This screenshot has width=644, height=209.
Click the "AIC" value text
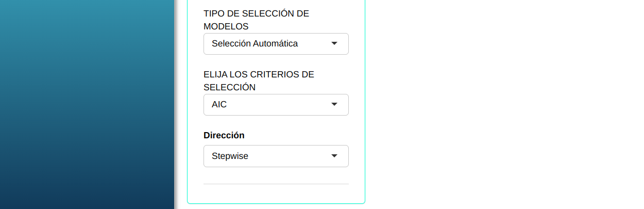(219, 105)
